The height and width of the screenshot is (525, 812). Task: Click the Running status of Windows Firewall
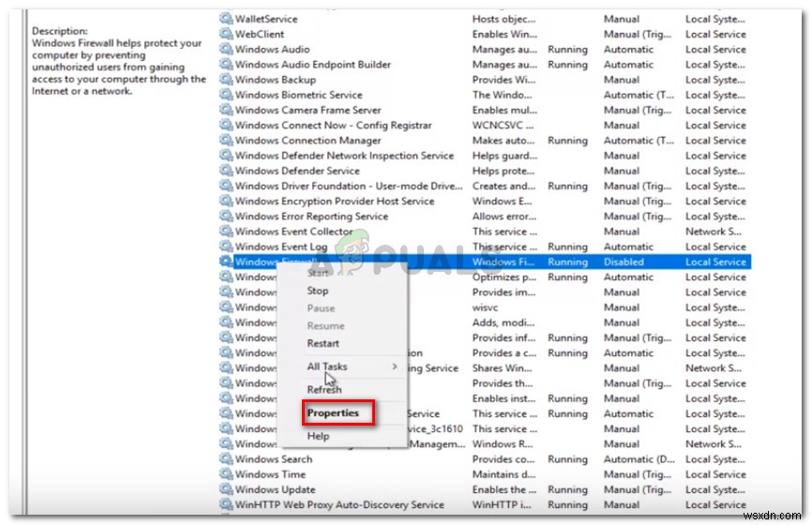click(567, 262)
